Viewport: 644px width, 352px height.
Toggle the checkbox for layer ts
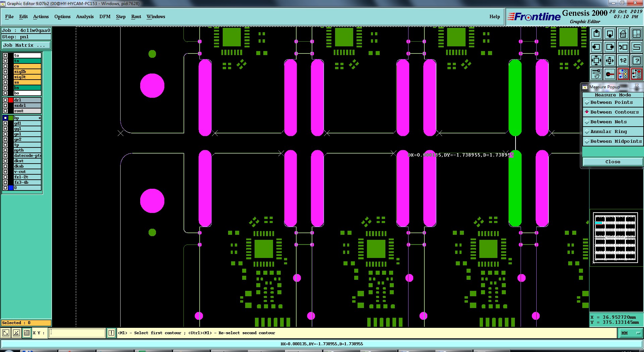point(5,61)
